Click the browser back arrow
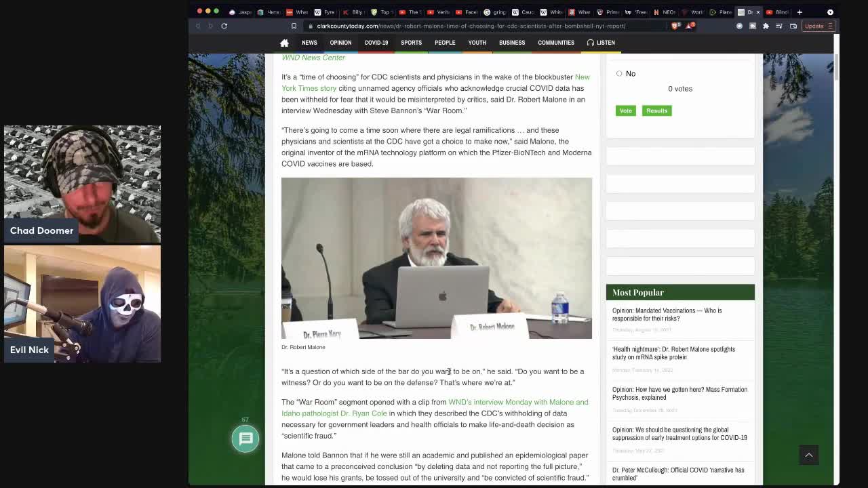This screenshot has width=868, height=488. coord(198,26)
